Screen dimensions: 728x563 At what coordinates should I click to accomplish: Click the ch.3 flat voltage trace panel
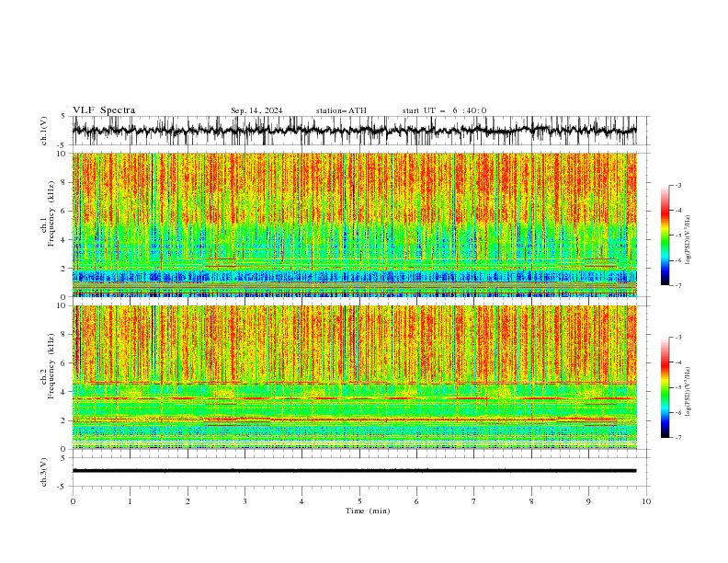click(359, 472)
